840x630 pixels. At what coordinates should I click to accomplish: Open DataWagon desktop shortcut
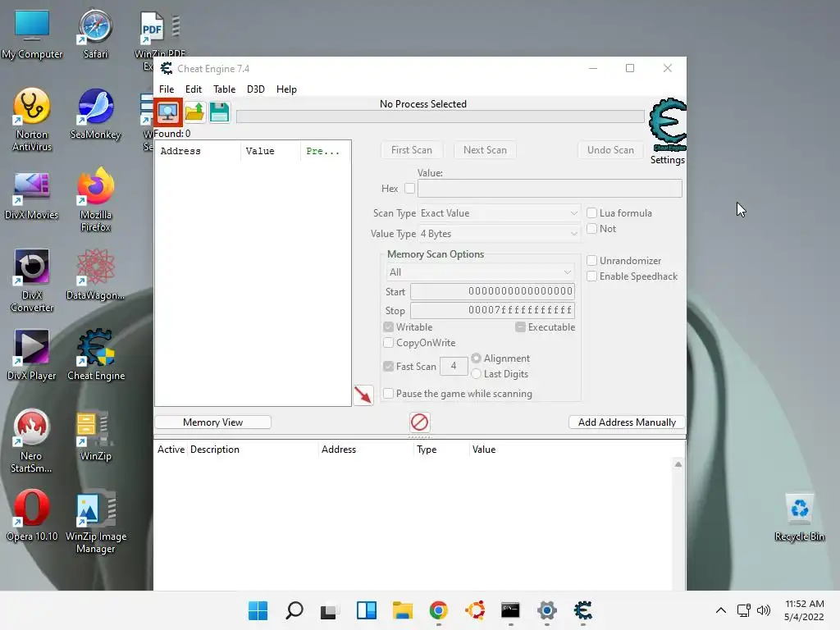tap(95, 276)
